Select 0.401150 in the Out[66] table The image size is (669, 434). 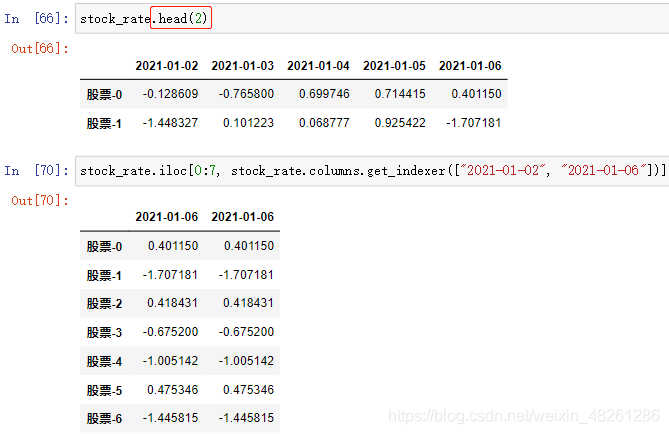[476, 94]
